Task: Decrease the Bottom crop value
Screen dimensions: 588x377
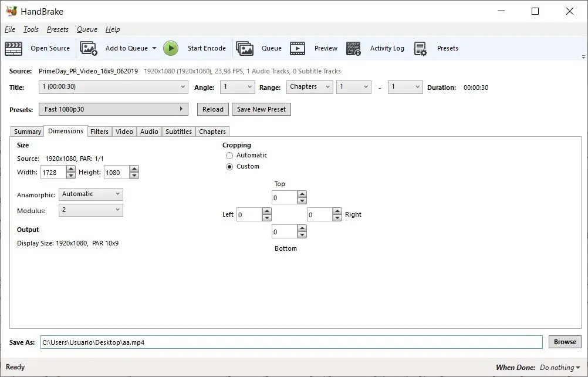Action: click(x=302, y=235)
